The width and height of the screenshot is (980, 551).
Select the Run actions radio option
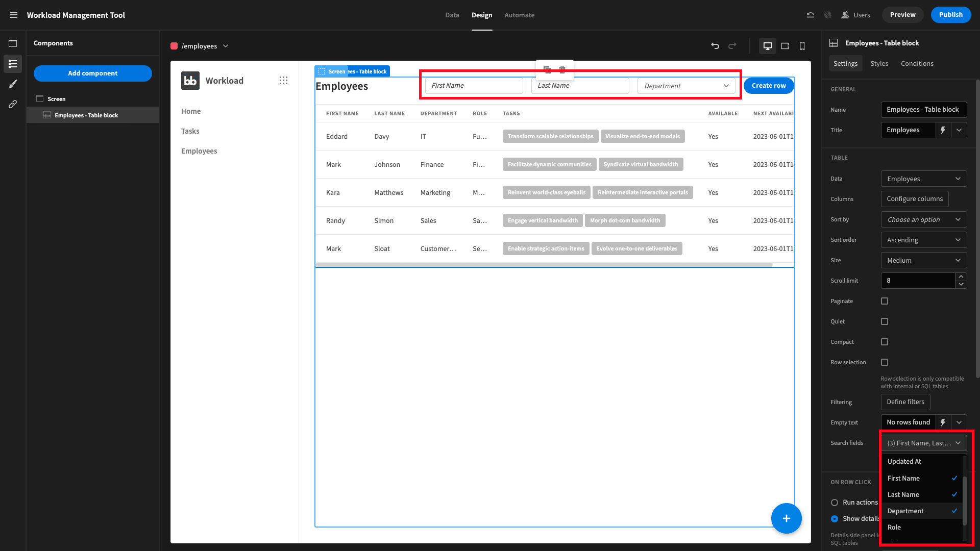[x=835, y=503]
